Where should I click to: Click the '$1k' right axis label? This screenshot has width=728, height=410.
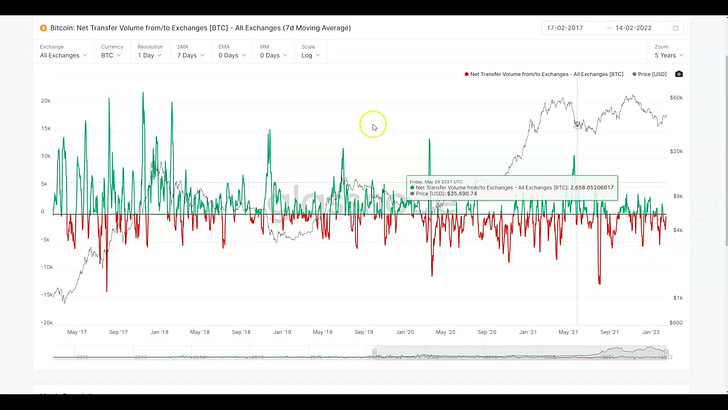[x=678, y=298]
